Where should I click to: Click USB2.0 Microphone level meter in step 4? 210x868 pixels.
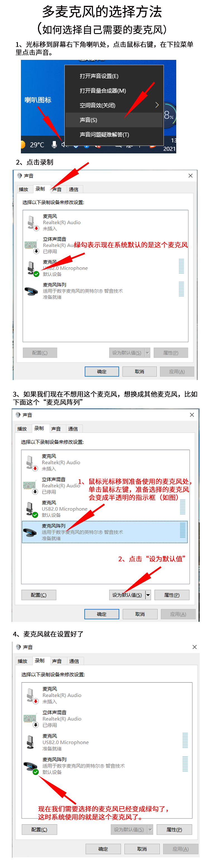(x=185, y=741)
